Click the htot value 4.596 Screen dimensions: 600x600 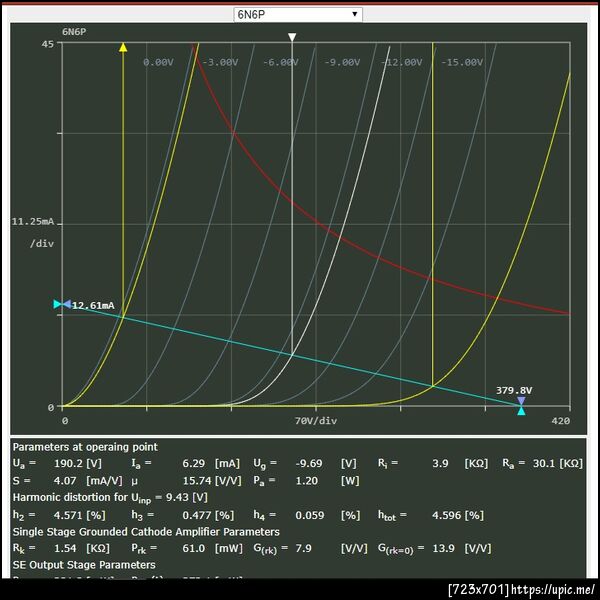coord(447,515)
